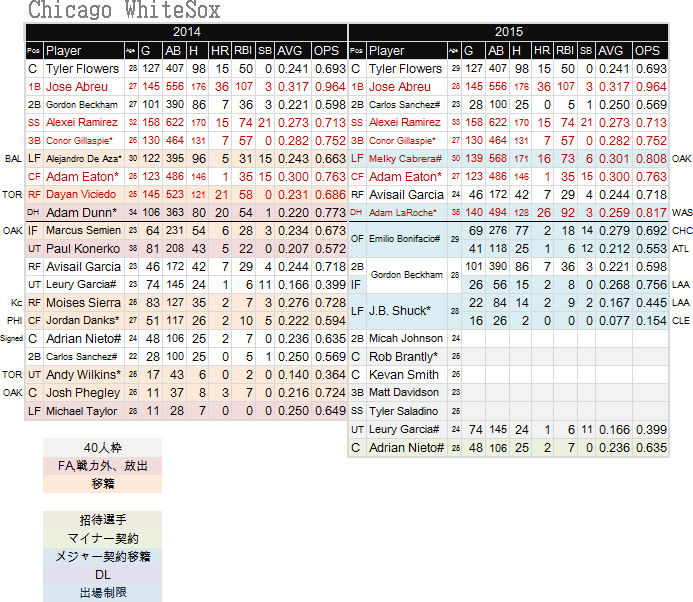Click Josh Phegley player name
This screenshot has height=602, width=693.
coord(83,393)
